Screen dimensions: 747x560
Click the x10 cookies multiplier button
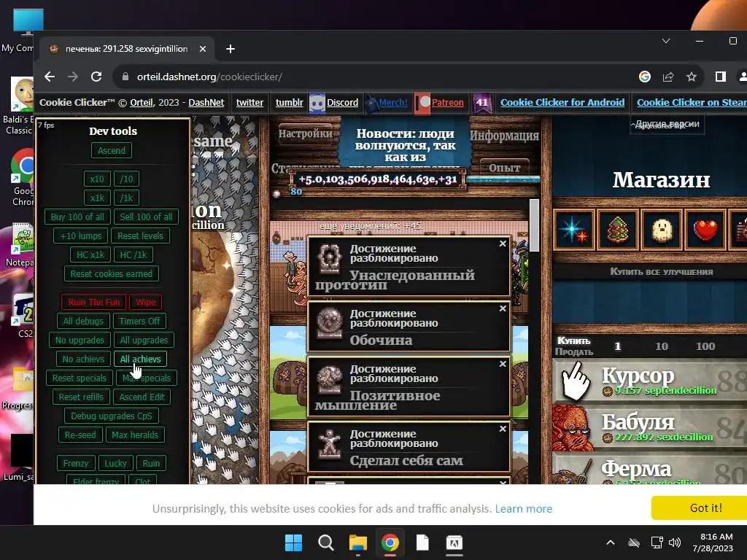[97, 179]
